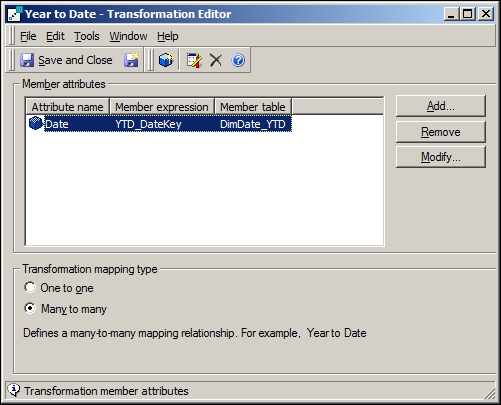
Task: Open help with the question mark icon
Action: [x=238, y=60]
